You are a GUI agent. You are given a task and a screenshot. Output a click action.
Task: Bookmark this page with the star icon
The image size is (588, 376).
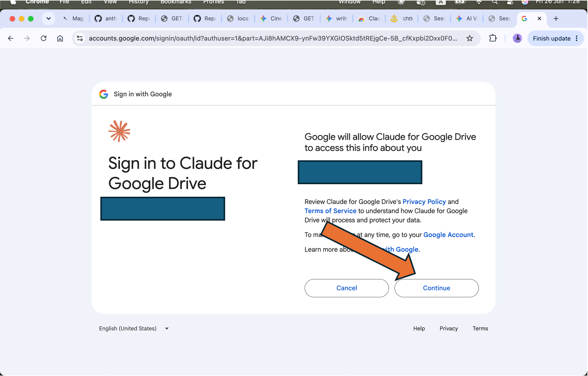470,38
